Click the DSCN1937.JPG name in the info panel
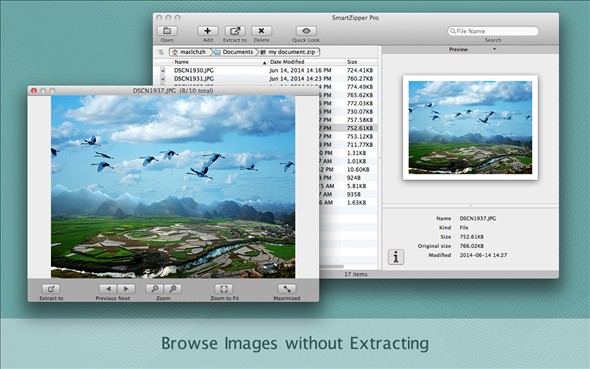Screen dimensions: 590x369 [477, 218]
